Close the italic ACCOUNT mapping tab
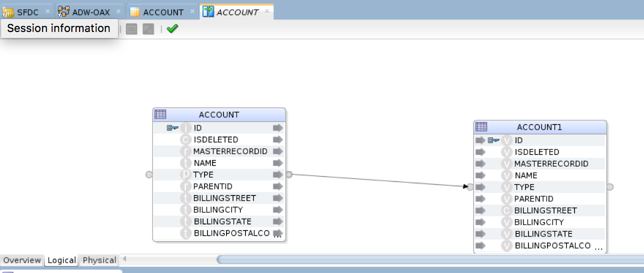 [x=266, y=11]
